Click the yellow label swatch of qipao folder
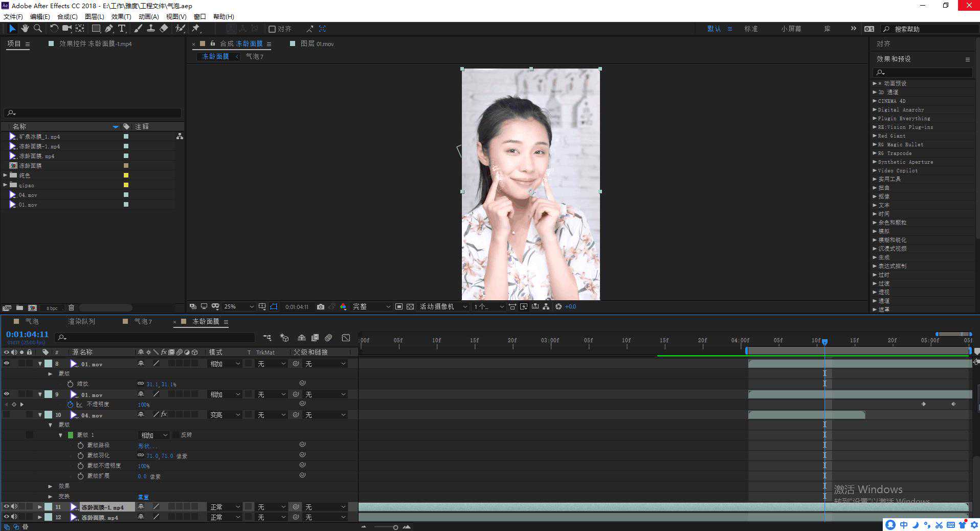Image resolution: width=980 pixels, height=531 pixels. click(x=126, y=185)
